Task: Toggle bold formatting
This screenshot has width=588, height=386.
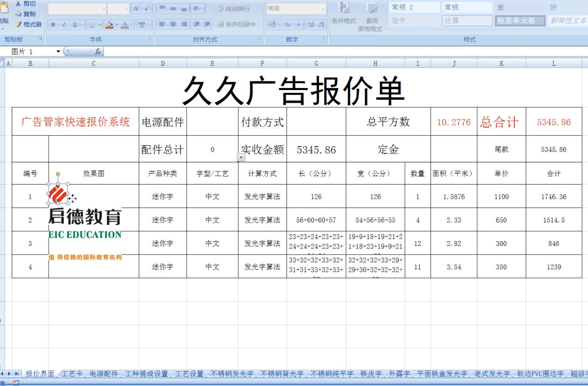Action: (x=53, y=25)
